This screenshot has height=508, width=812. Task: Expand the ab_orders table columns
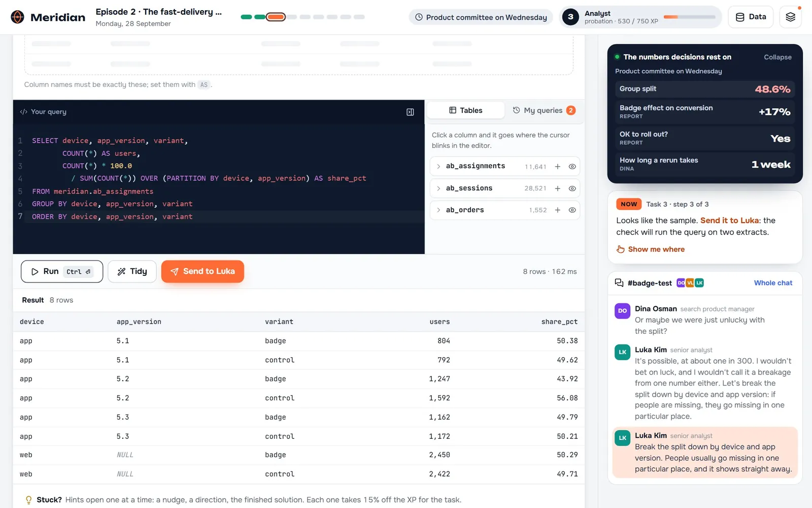point(438,210)
